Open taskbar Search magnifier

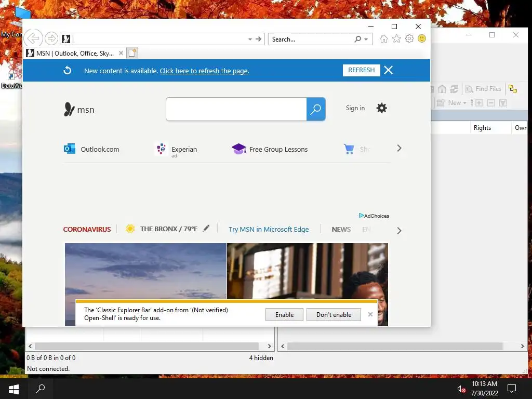(41, 389)
